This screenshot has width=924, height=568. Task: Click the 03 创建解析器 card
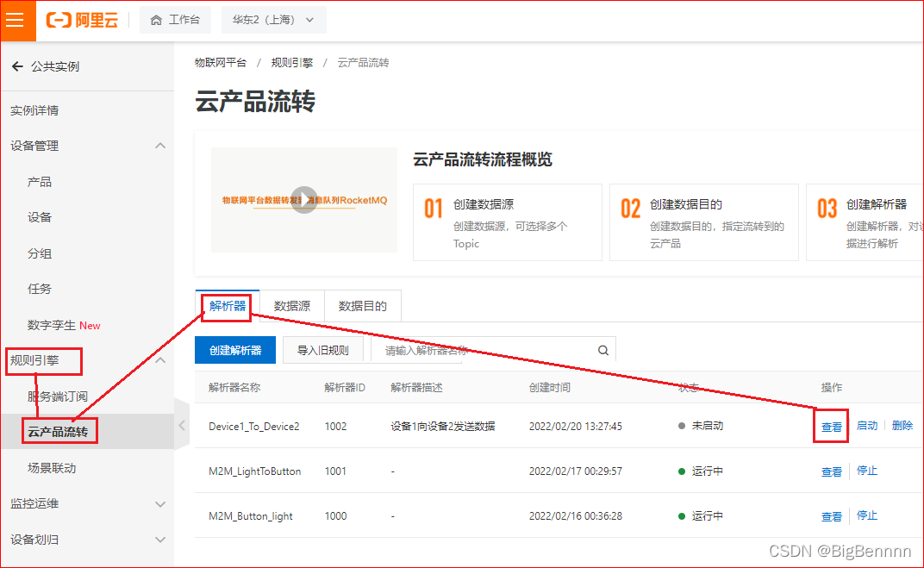pos(865,222)
